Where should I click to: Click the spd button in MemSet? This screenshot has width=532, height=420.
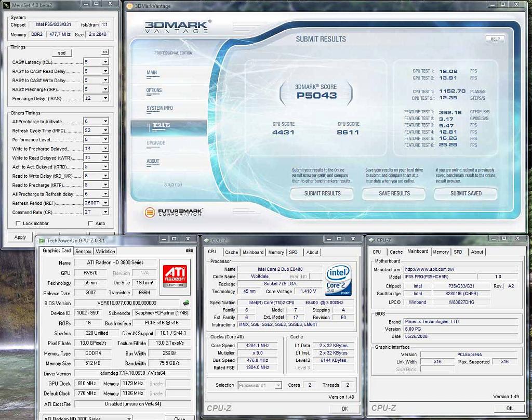(62, 52)
